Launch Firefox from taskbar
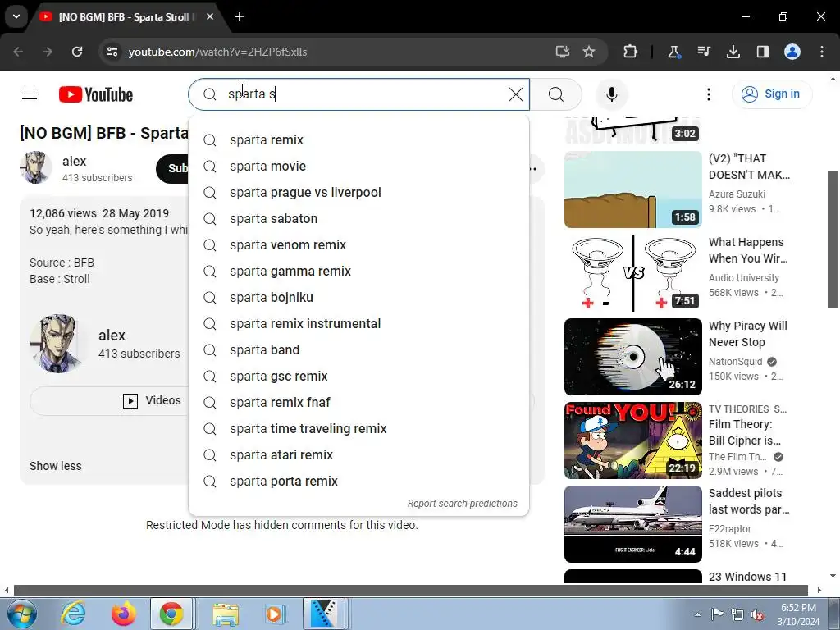 [123, 614]
